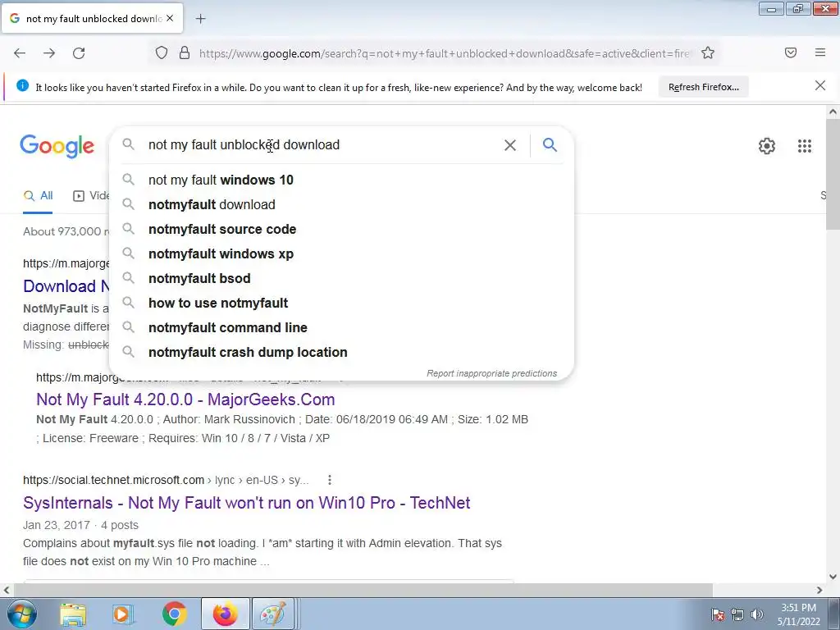Viewport: 840px width, 630px height.
Task: Open the Firefox application menu
Action: point(820,52)
